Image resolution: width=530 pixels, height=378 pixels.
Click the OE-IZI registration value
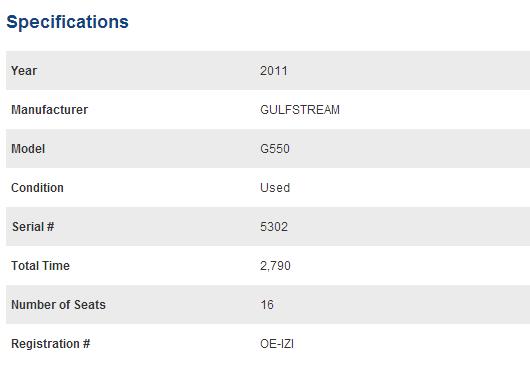tap(277, 344)
